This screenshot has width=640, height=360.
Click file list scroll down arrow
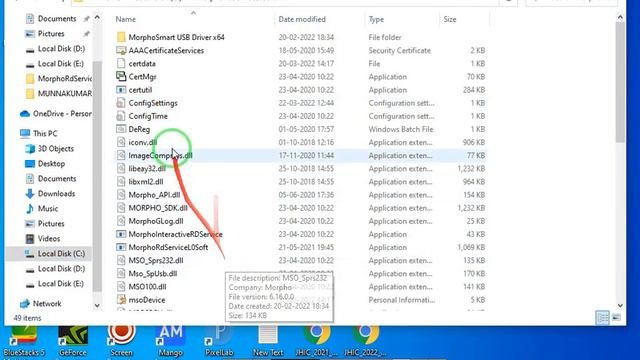(x=620, y=305)
